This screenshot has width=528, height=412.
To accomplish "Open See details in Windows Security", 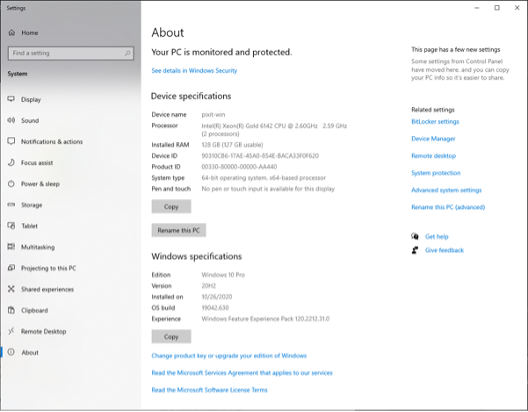I will (x=194, y=70).
